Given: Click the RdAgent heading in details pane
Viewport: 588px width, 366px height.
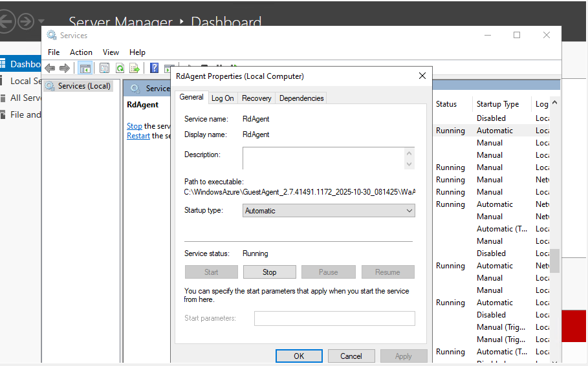Looking at the screenshot, I should (142, 105).
